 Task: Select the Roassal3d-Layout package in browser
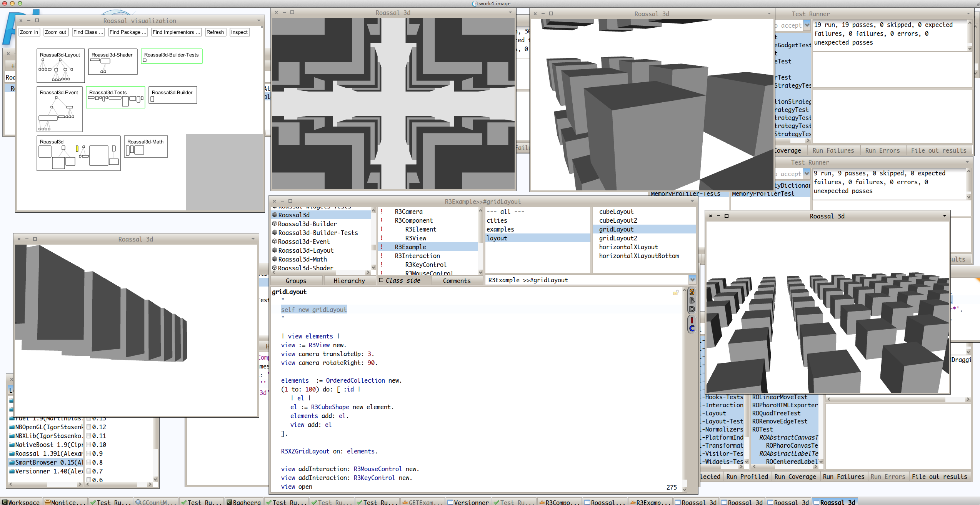[x=321, y=250]
